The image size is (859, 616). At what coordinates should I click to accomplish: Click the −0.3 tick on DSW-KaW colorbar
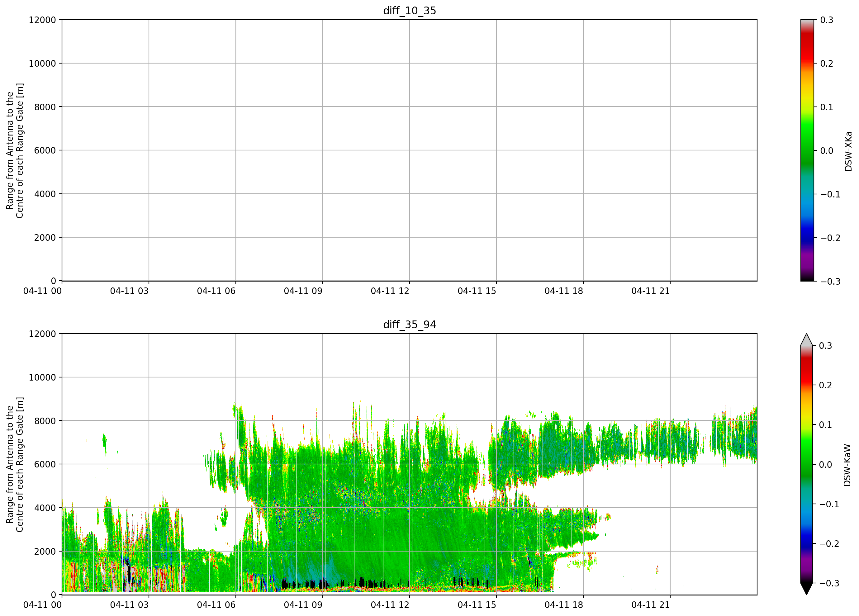coord(829,583)
